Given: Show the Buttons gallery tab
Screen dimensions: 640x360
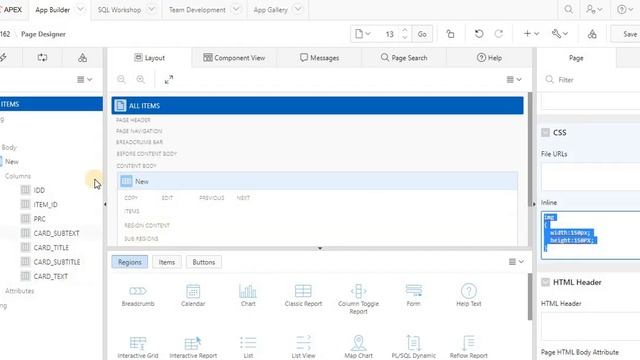Looking at the screenshot, I should (x=204, y=262).
